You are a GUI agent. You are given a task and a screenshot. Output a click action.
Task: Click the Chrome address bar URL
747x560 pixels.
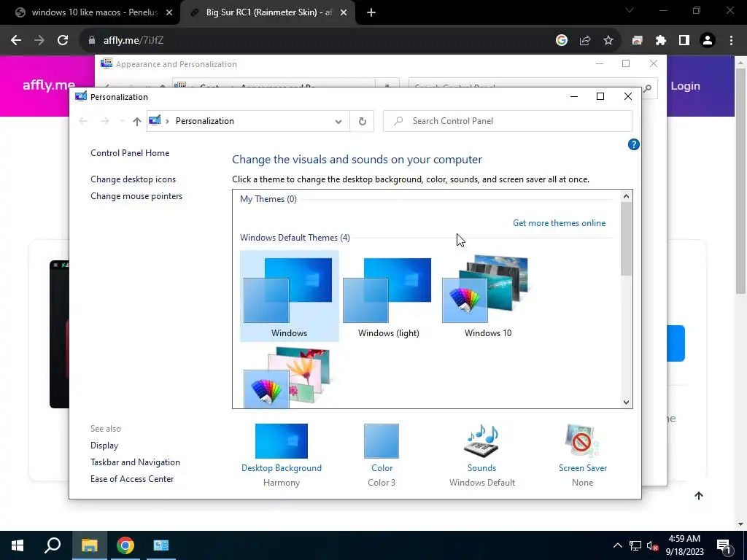[x=133, y=41]
